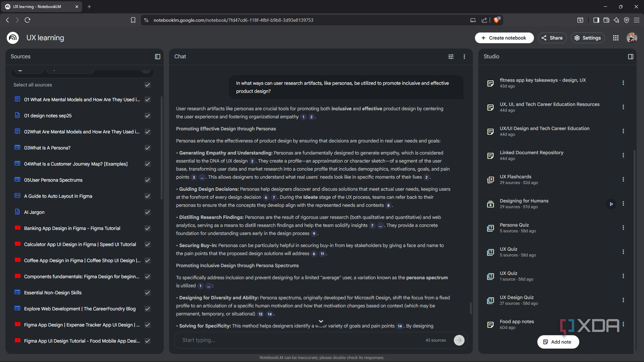This screenshot has width=644, height=362.
Task: Click the AI Jargon document icon
Action: [18, 212]
